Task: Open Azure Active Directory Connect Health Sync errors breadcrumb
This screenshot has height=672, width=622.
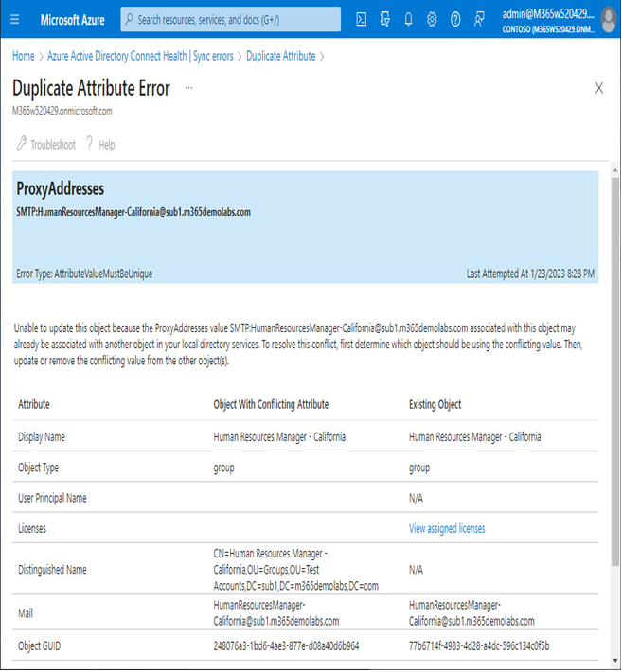Action: pos(140,56)
